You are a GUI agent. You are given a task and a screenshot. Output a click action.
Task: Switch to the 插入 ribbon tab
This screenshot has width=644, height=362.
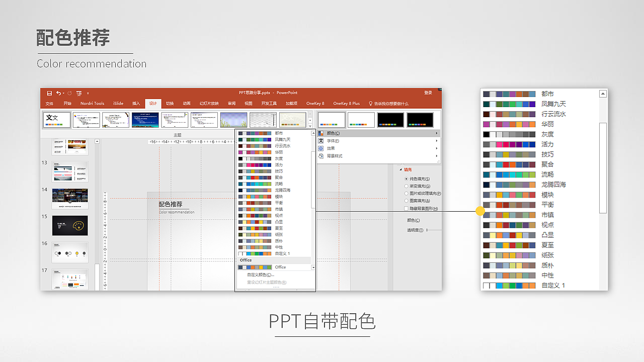(x=136, y=104)
